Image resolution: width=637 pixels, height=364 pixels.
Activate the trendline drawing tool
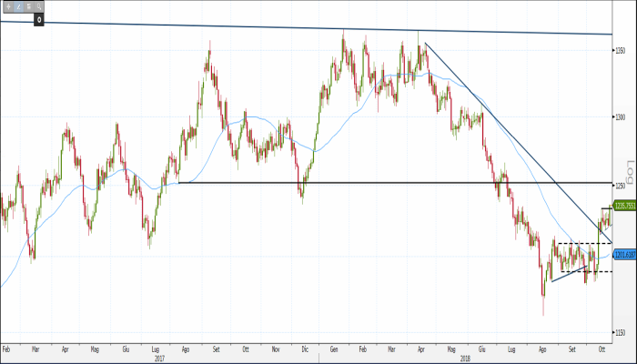16,6
